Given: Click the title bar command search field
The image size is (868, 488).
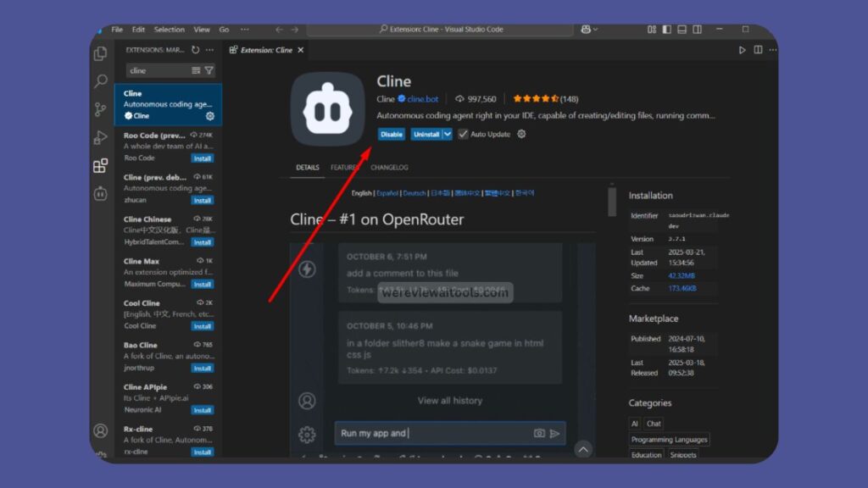Looking at the screenshot, I should pos(440,30).
